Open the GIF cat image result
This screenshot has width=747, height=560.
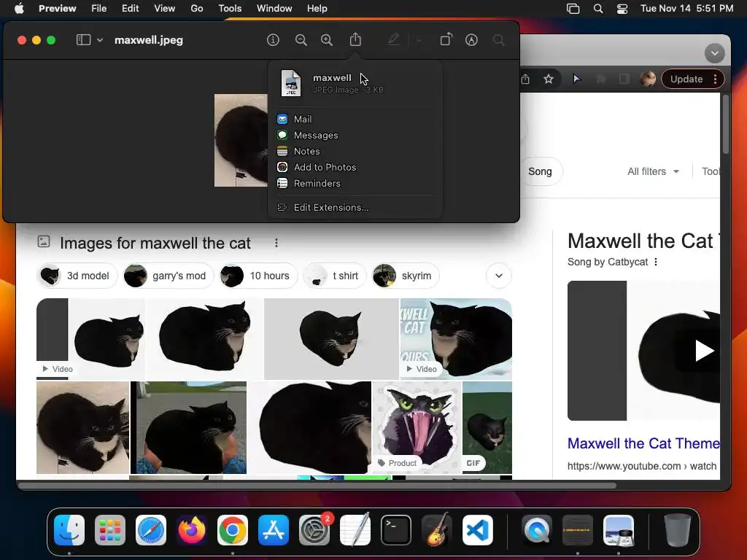tap(487, 427)
